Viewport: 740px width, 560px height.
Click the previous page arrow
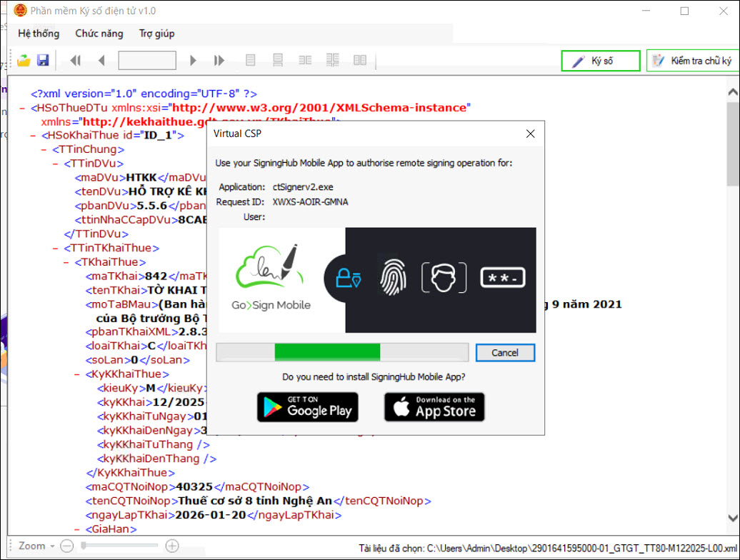[x=101, y=61]
